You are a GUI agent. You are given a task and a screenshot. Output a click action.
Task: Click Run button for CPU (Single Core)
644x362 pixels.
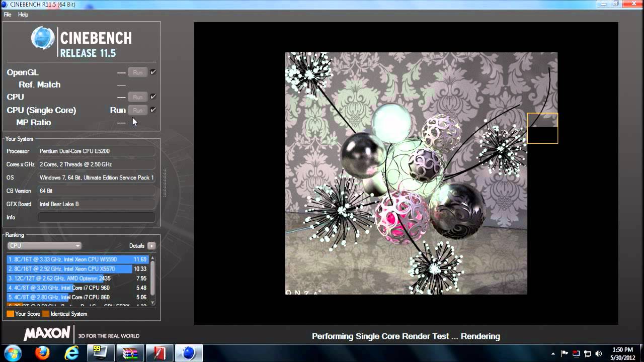(x=137, y=110)
